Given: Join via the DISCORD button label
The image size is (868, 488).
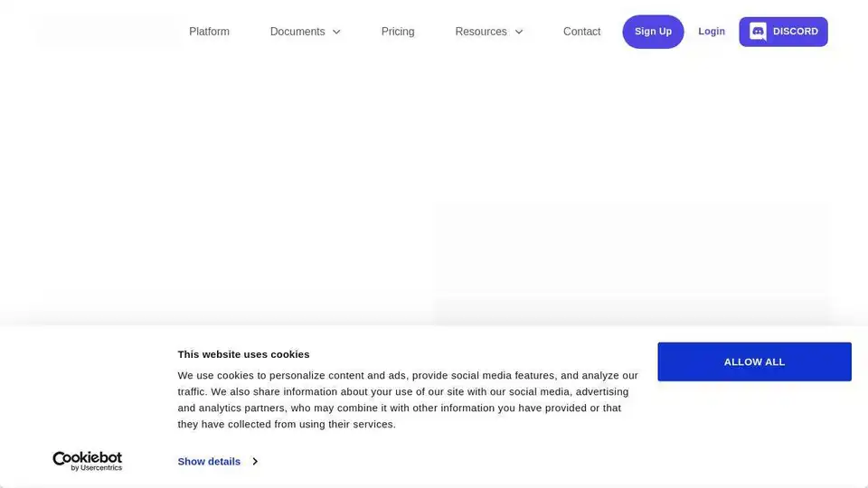Looking at the screenshot, I should tap(795, 32).
